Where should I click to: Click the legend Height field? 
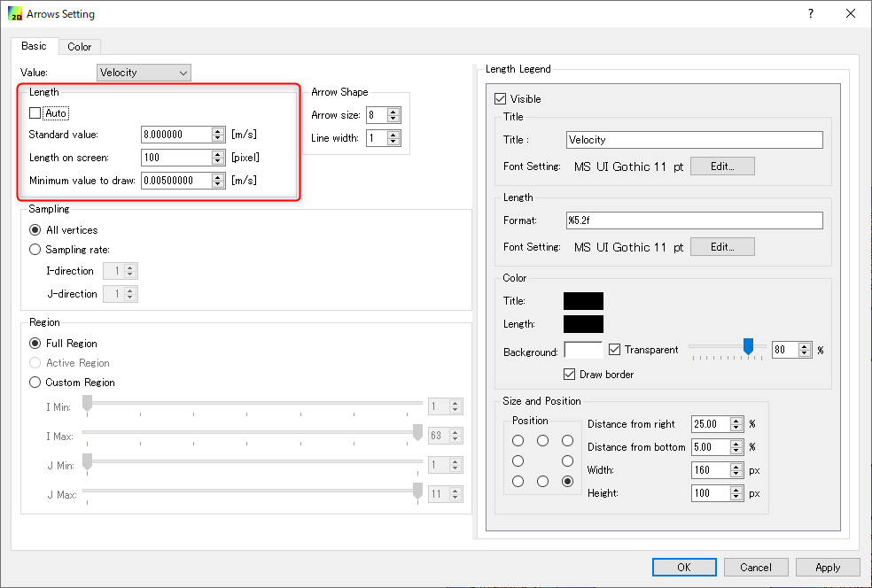711,493
